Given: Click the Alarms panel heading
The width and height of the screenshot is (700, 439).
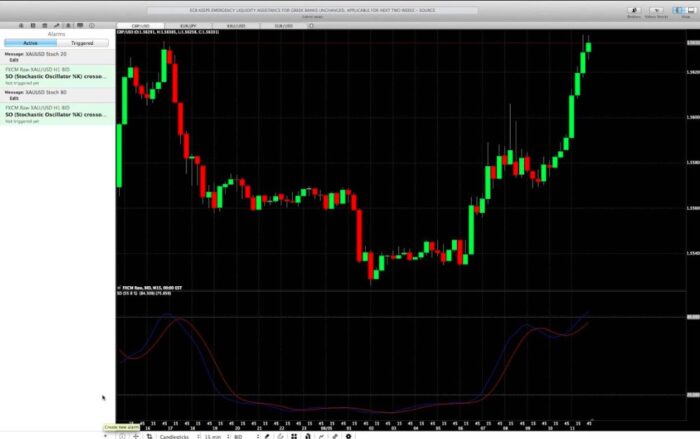Looking at the screenshot, I should (x=56, y=34).
